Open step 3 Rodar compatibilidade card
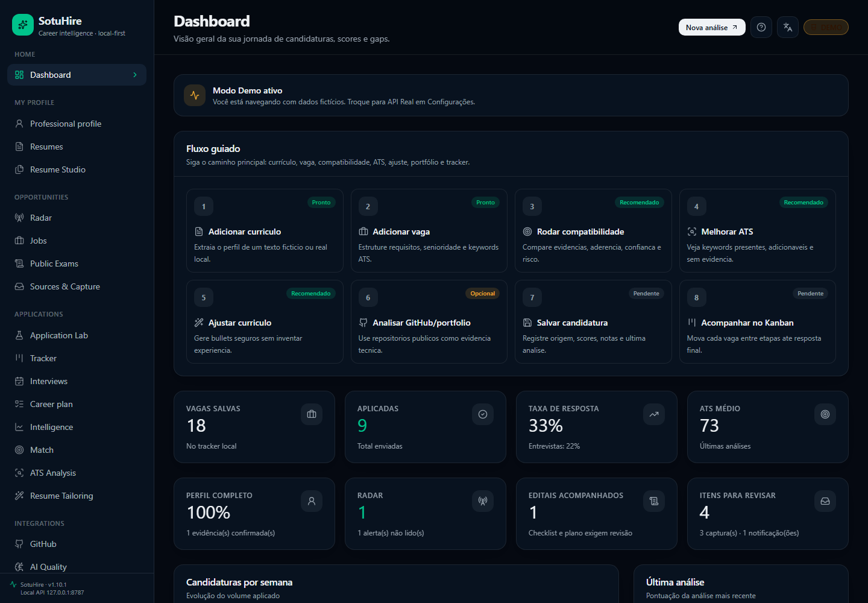Image resolution: width=868 pixels, height=603 pixels. pyautogui.click(x=593, y=230)
